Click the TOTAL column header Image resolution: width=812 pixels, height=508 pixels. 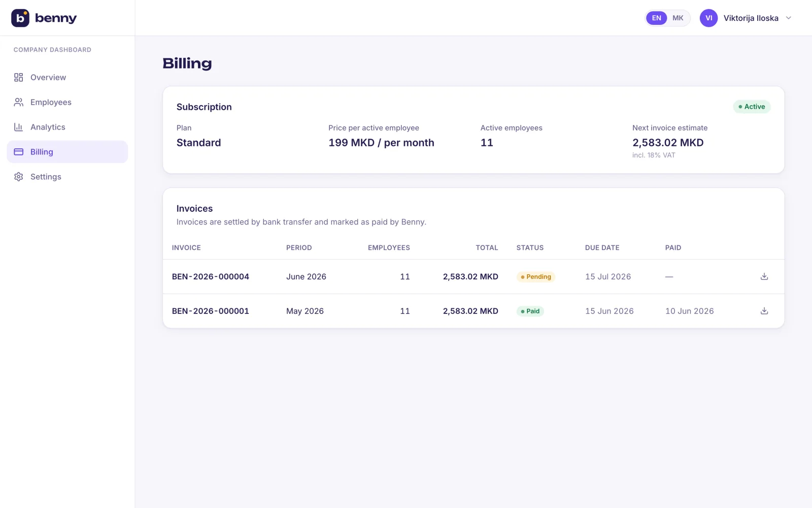pyautogui.click(x=487, y=248)
